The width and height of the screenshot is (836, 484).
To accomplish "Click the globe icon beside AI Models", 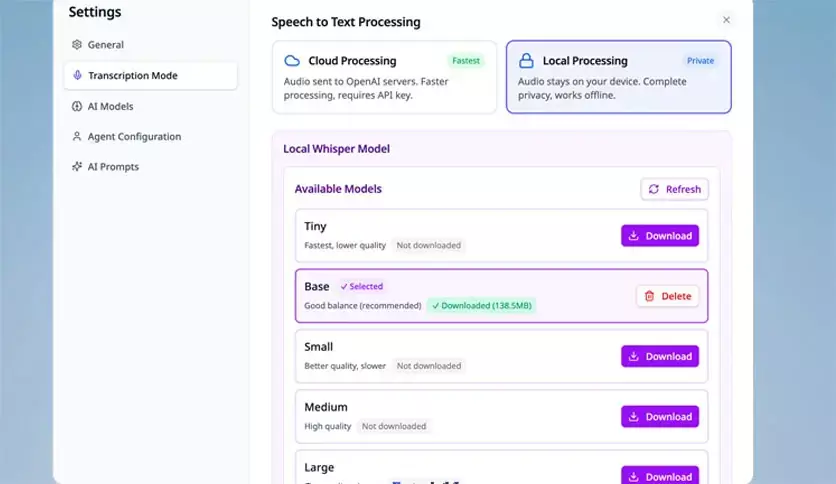I will click(x=77, y=106).
